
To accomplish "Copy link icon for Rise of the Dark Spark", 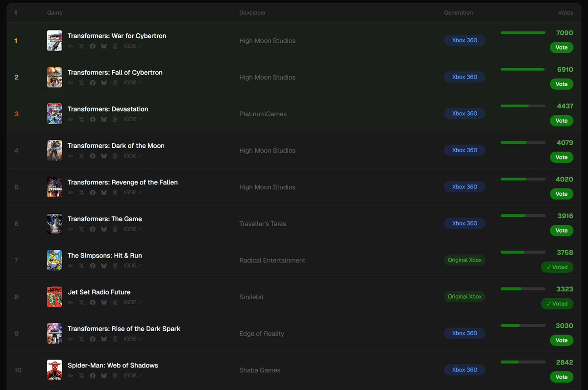I will 70,339.
